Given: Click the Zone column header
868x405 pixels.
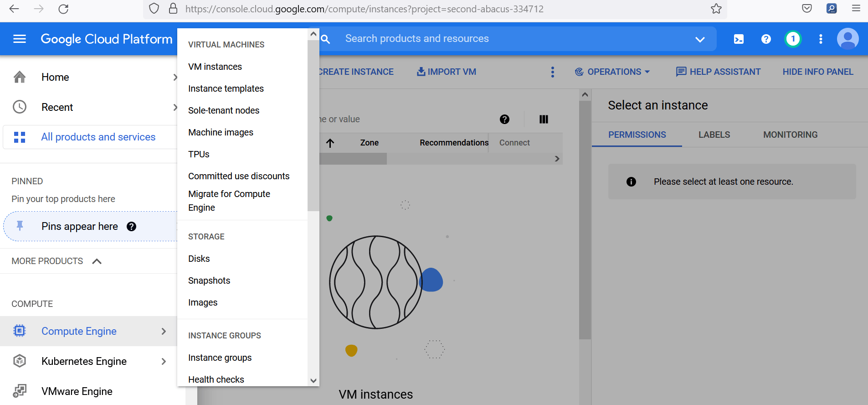Looking at the screenshot, I should pyautogui.click(x=369, y=143).
